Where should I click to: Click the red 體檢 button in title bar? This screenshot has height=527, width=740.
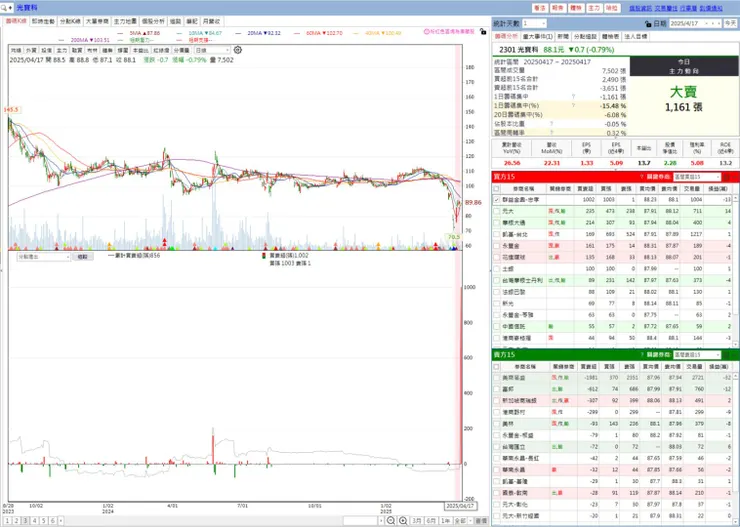(x=576, y=8)
